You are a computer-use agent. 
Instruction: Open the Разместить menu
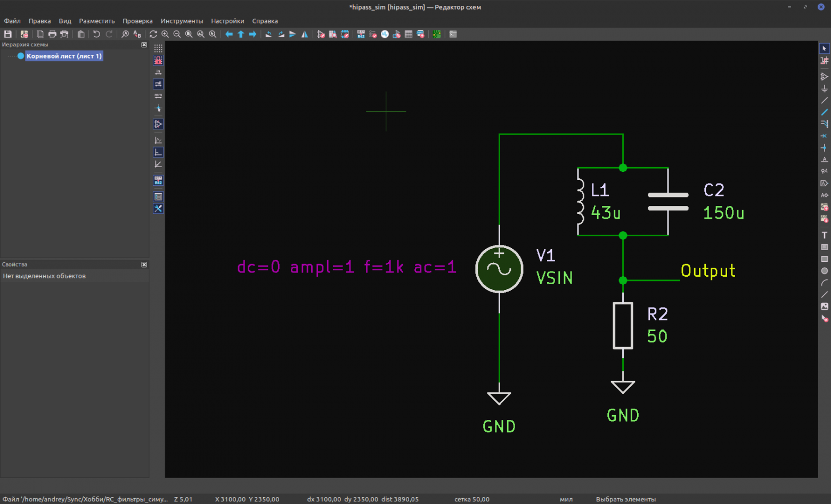[96, 21]
